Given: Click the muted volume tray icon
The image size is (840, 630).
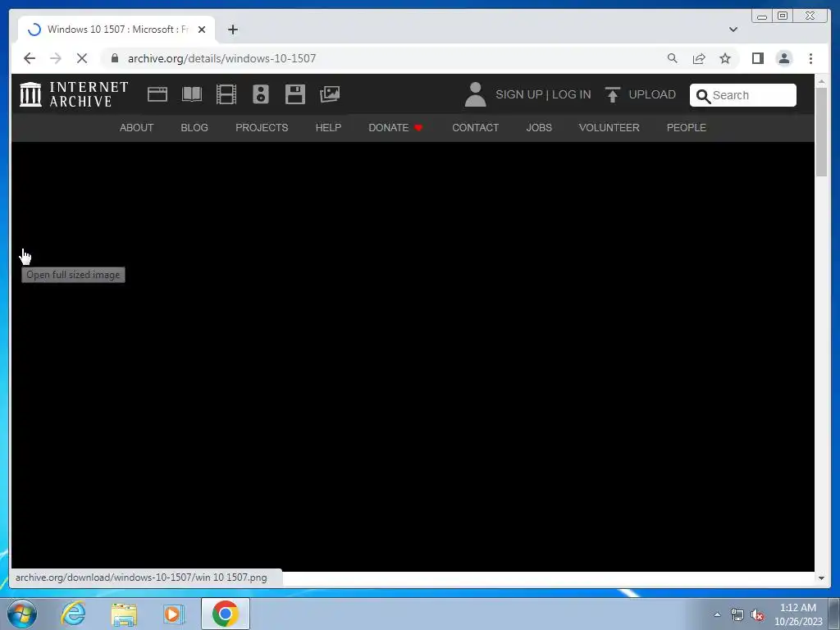Looking at the screenshot, I should click(x=757, y=615).
